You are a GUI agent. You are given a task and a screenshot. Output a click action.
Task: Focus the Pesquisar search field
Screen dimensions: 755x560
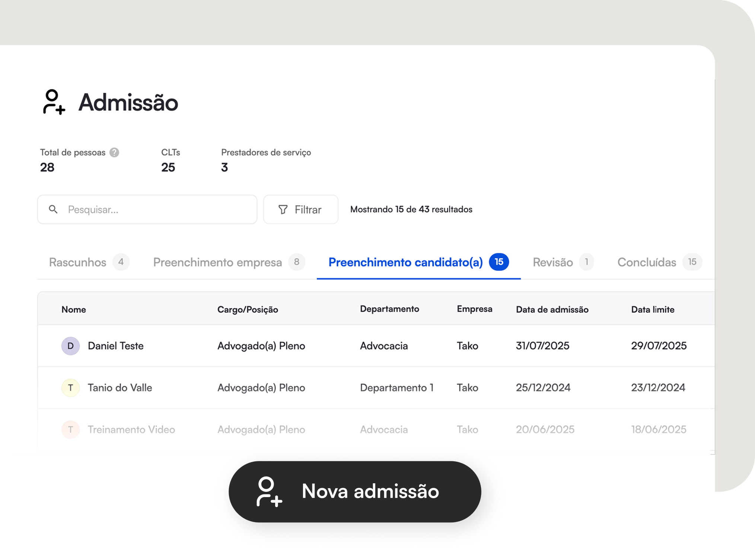[156, 210]
